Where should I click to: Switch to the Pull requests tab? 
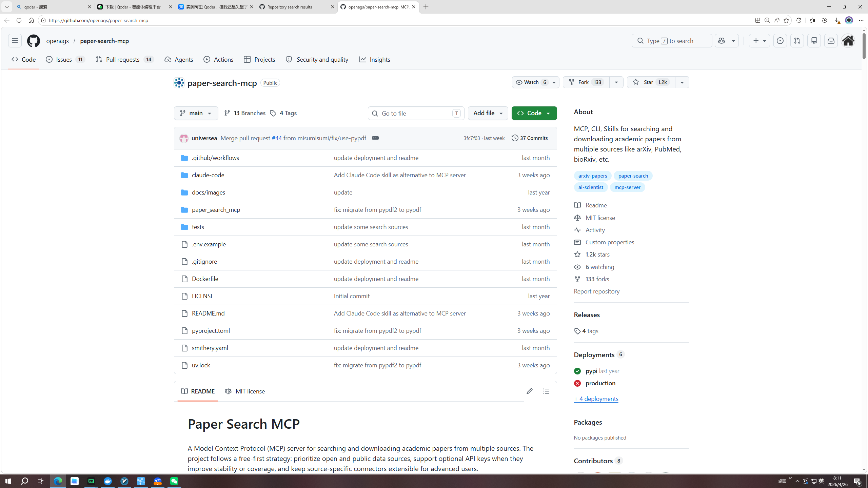pos(125,60)
